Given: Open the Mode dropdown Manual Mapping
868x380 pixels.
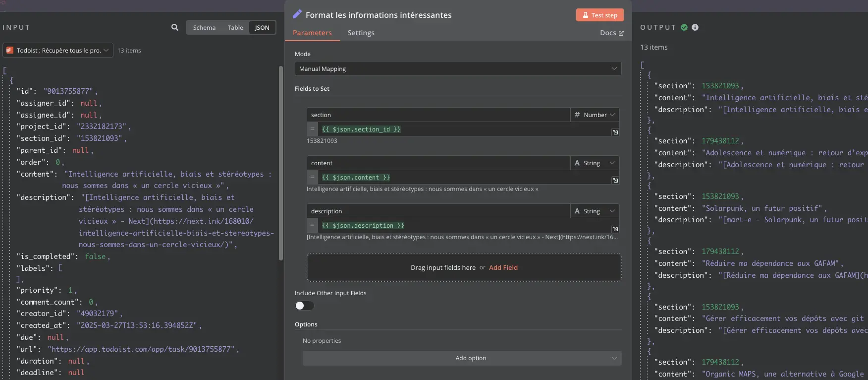Looking at the screenshot, I should tap(458, 68).
